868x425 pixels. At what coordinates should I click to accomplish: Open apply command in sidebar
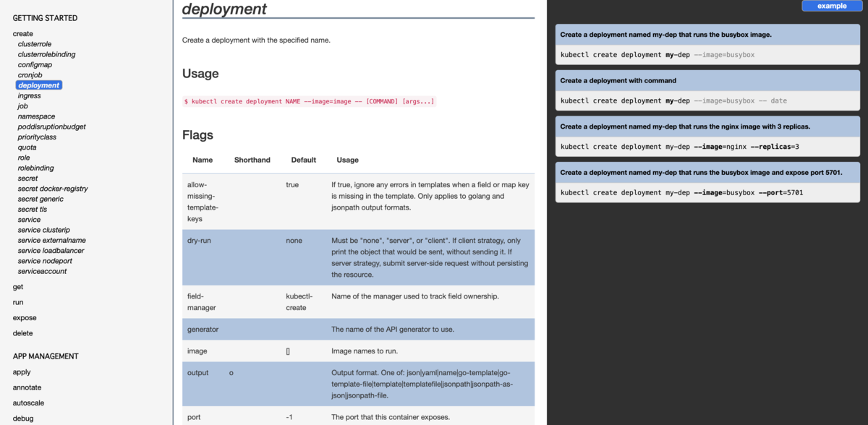coord(22,372)
